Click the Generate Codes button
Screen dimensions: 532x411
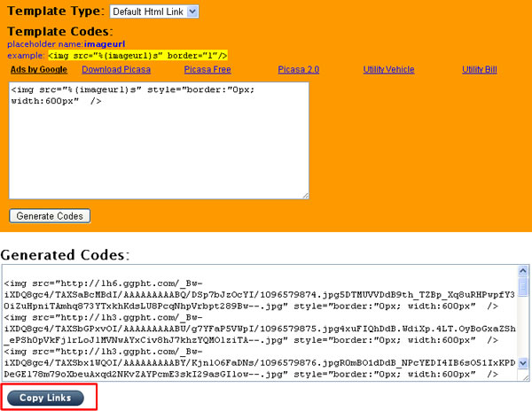point(50,216)
